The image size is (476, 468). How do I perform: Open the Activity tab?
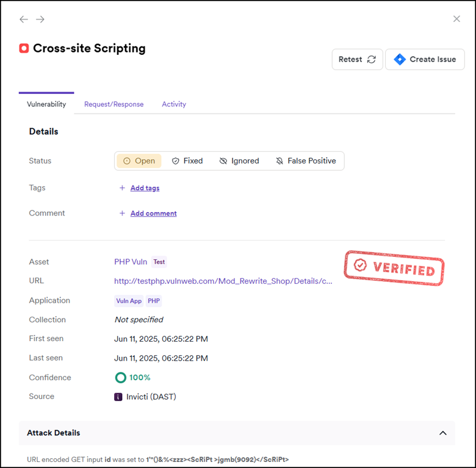coord(174,104)
